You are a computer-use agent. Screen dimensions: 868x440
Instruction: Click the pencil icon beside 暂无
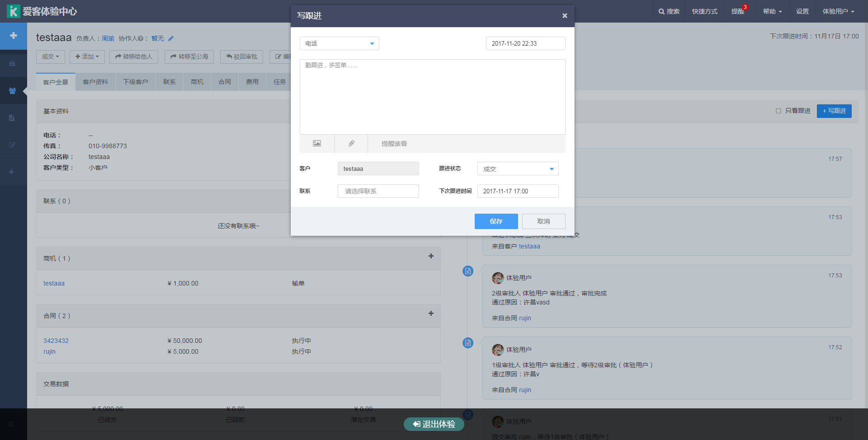(x=170, y=38)
